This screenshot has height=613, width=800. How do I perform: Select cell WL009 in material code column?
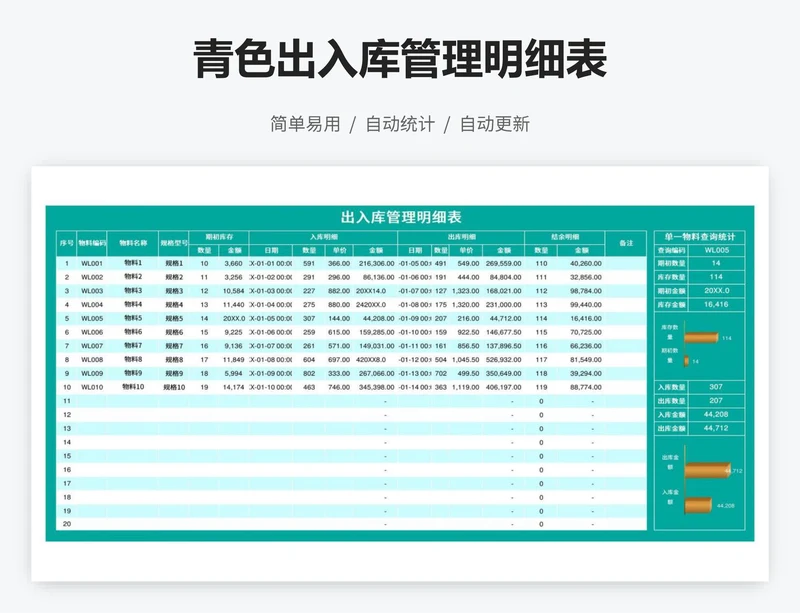pyautogui.click(x=92, y=374)
